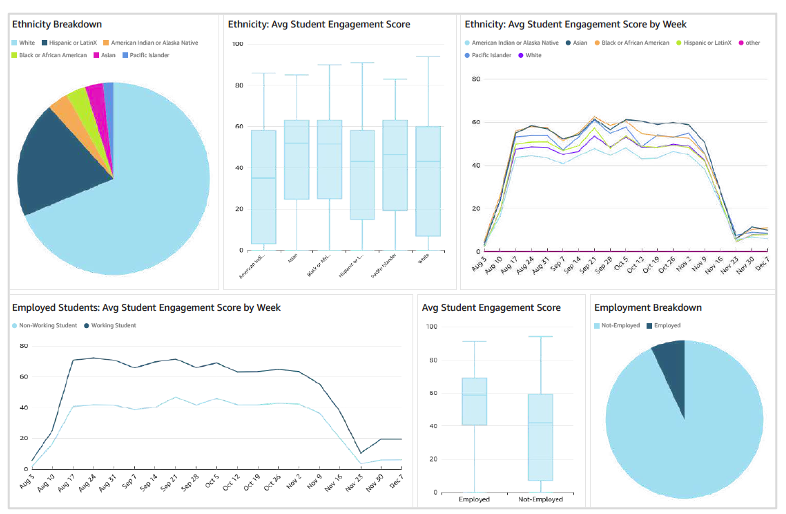Select American Indian or Alaska Native legend in Ethnicity Breakdown
Image resolution: width=786 pixels, height=514 pixels.
151,43
